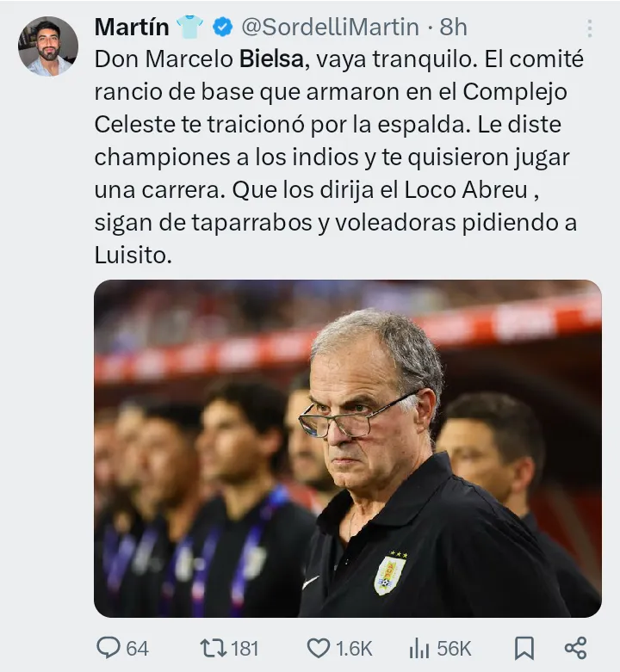Click the display name Martín
This screenshot has width=620, height=672.
tap(132, 28)
